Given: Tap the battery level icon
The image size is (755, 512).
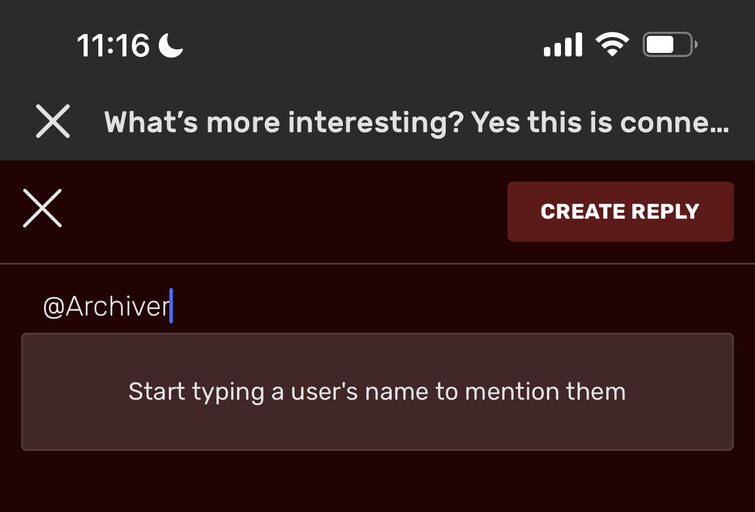Looking at the screenshot, I should (670, 45).
